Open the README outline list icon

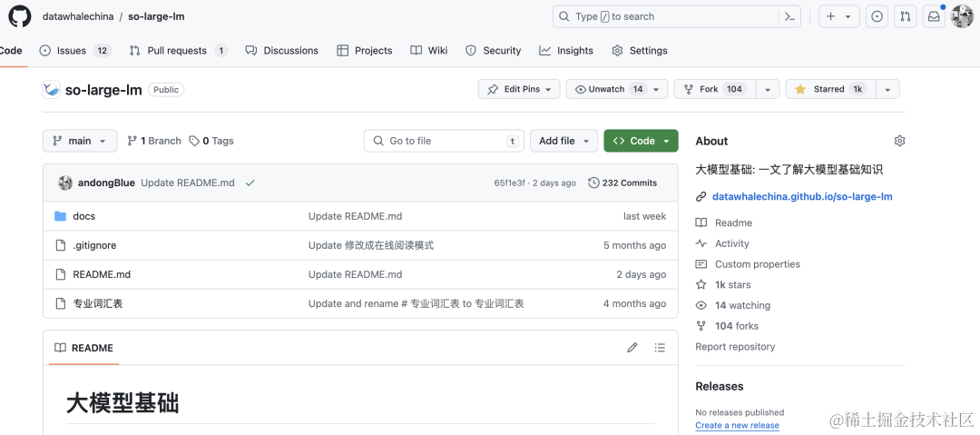pos(660,348)
